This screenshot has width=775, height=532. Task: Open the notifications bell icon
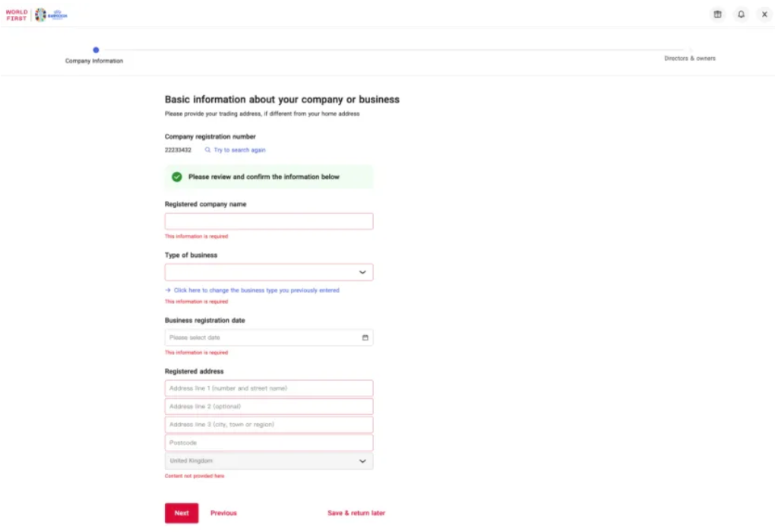(741, 14)
